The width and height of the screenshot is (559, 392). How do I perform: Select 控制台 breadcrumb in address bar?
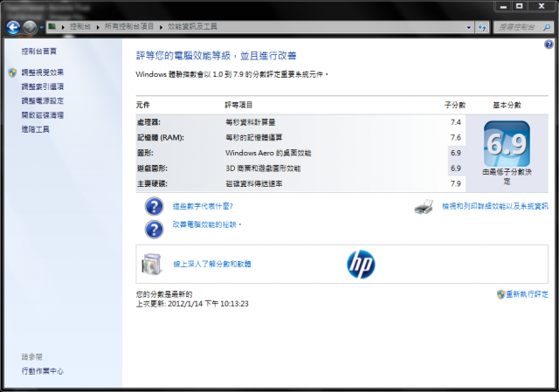[x=80, y=26]
